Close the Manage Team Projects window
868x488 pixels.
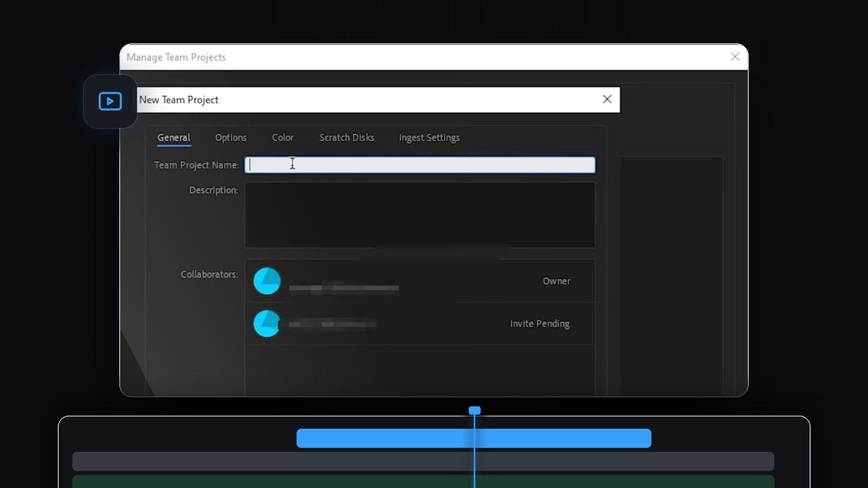[735, 56]
